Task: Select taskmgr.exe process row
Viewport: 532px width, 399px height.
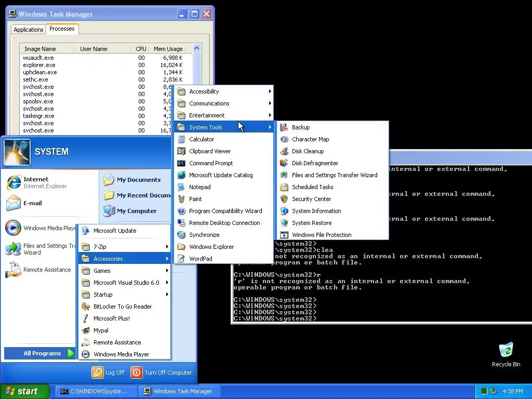Action: click(96, 116)
